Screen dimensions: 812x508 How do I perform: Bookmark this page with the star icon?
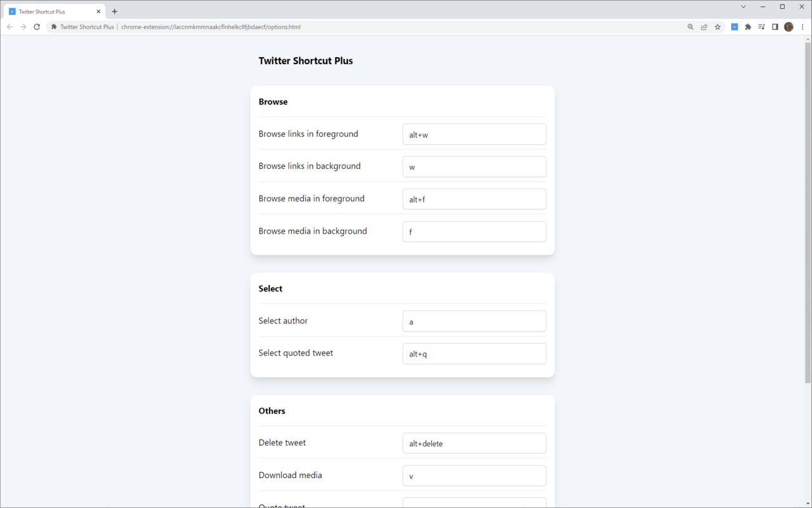[x=717, y=27]
